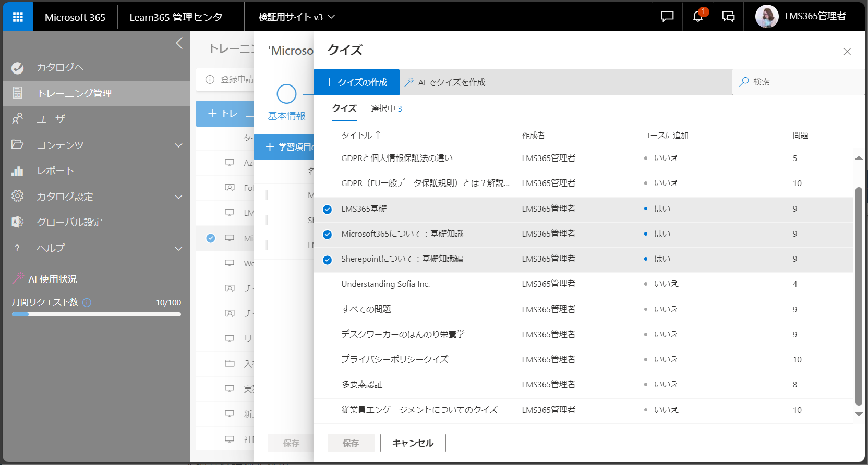Open the feedback conversation icon

click(x=728, y=17)
